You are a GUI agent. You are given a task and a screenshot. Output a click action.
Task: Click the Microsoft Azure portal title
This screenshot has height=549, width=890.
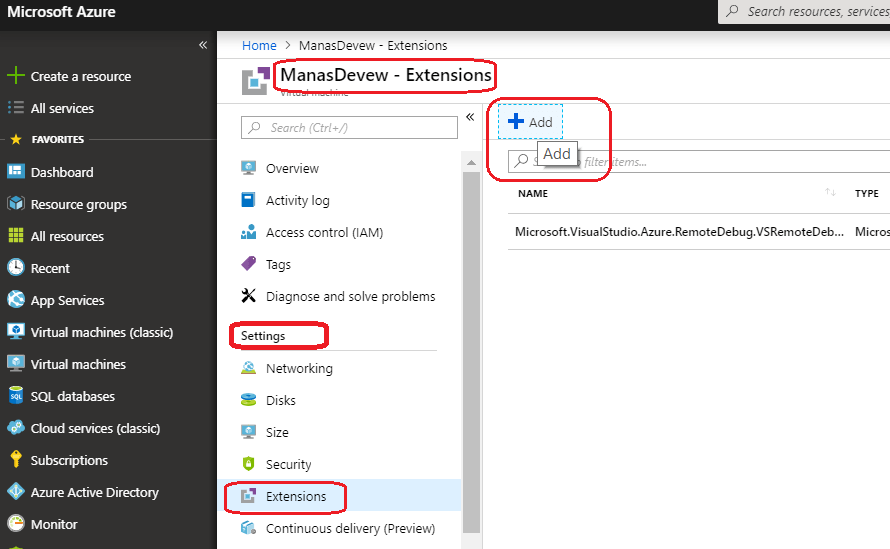pos(61,11)
